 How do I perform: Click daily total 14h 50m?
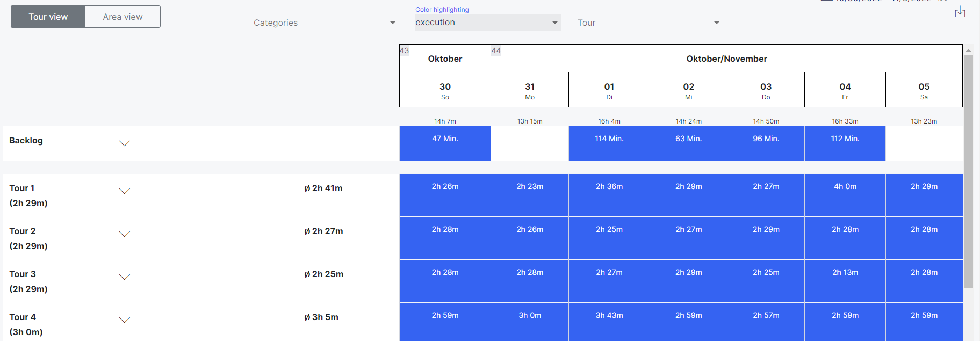766,121
